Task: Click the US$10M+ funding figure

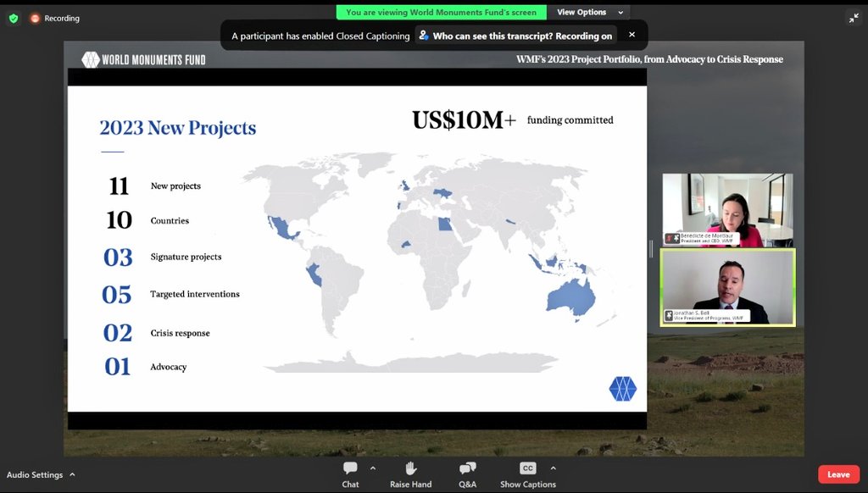Action: pyautogui.click(x=464, y=120)
